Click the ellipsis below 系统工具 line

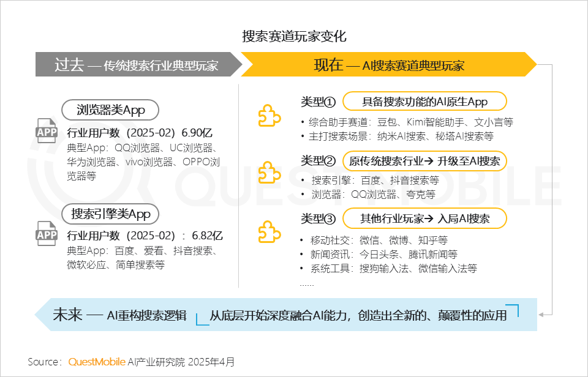point(306,283)
